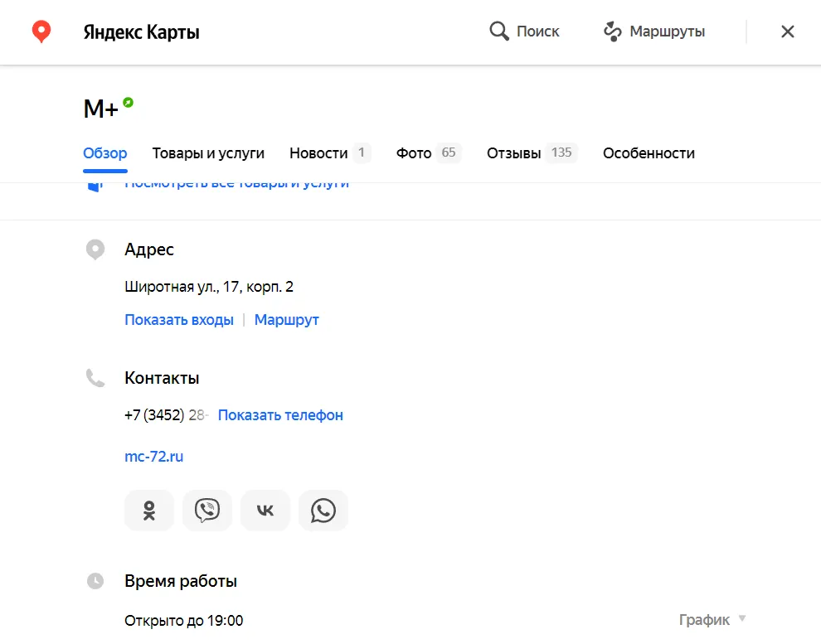Click the Адрес section heading

pyautogui.click(x=149, y=249)
